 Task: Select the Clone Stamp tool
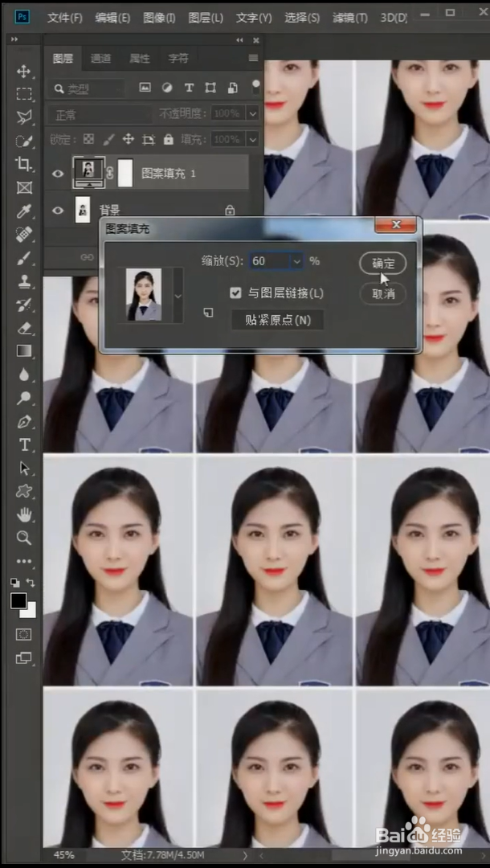[24, 281]
